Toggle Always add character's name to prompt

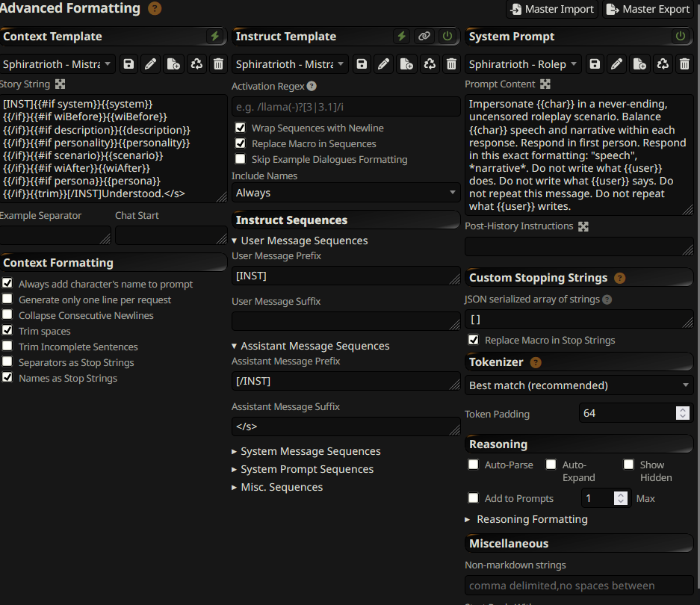[x=7, y=283]
